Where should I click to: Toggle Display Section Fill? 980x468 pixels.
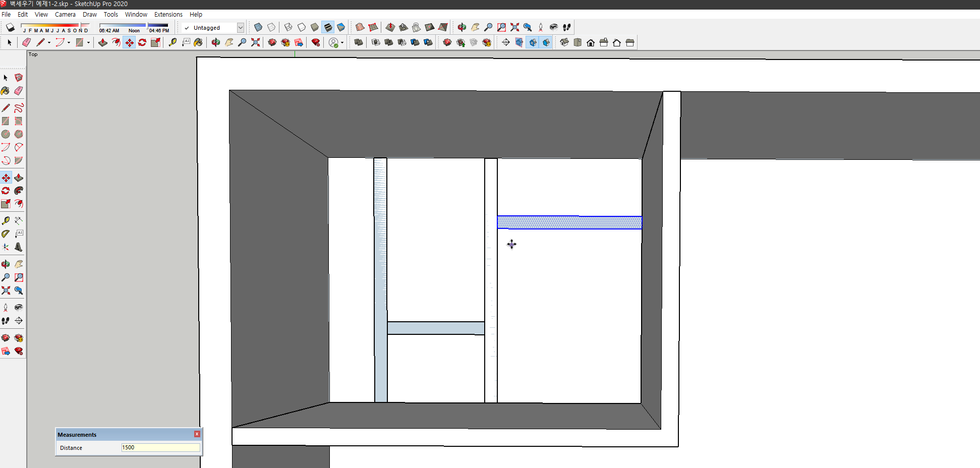point(546,42)
